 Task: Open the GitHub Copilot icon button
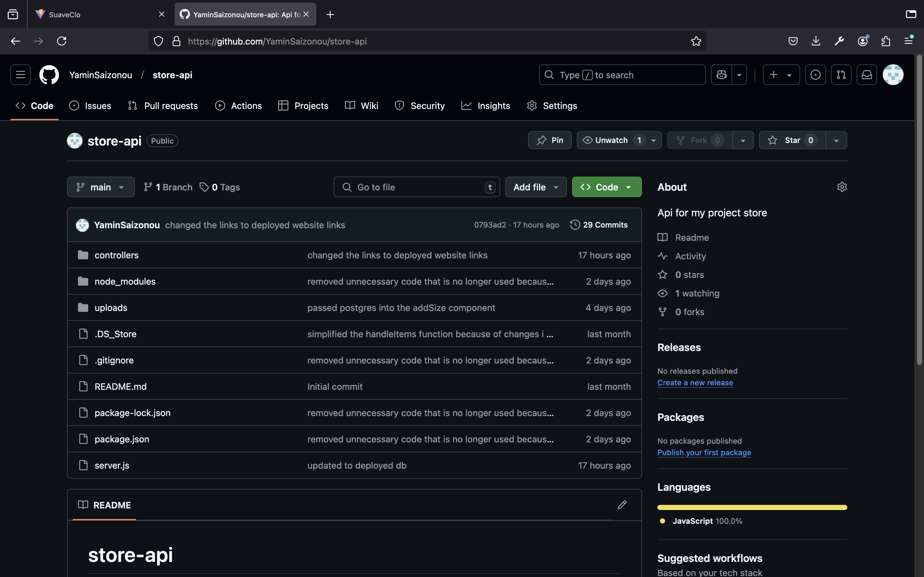[721, 75]
